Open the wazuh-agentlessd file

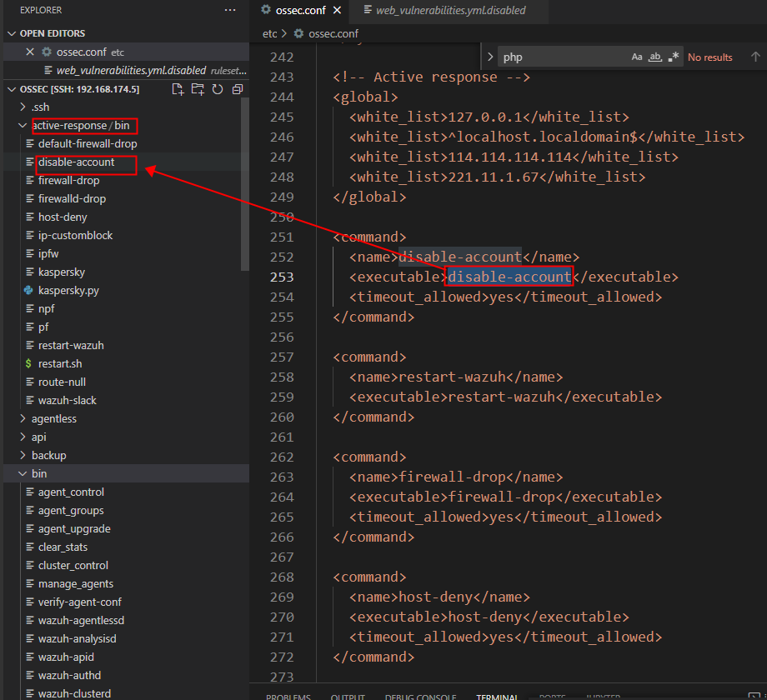[x=126, y=620]
